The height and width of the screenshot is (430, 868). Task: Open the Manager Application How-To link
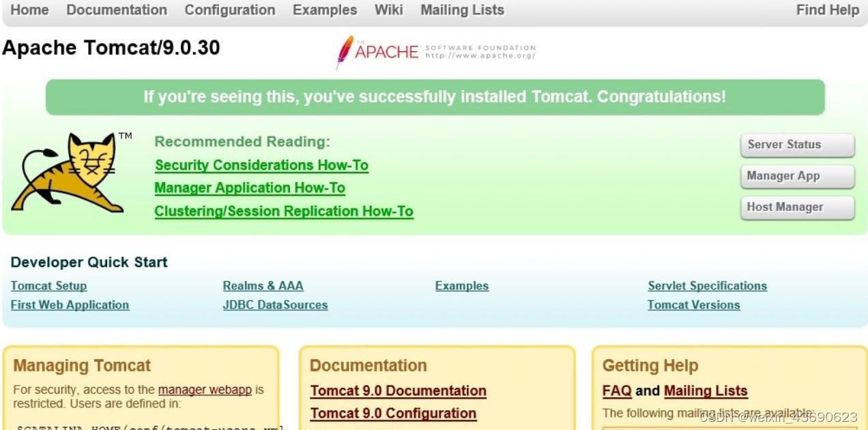click(250, 188)
